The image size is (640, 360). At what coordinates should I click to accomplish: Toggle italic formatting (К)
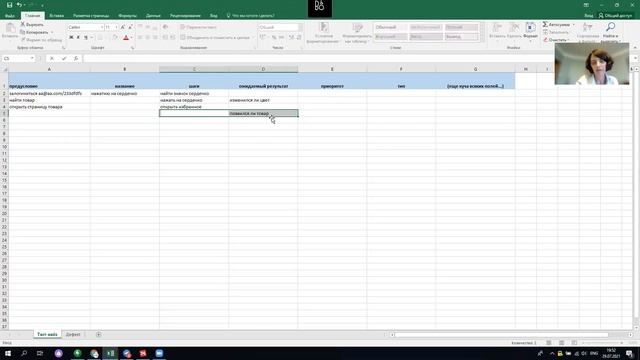coord(78,37)
